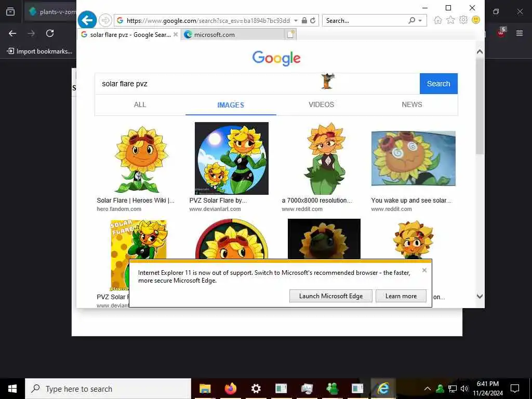This screenshot has height=399, width=532.
Task: Open the 7000x8000 resolution Solar Flare thumbnail
Action: [324, 158]
